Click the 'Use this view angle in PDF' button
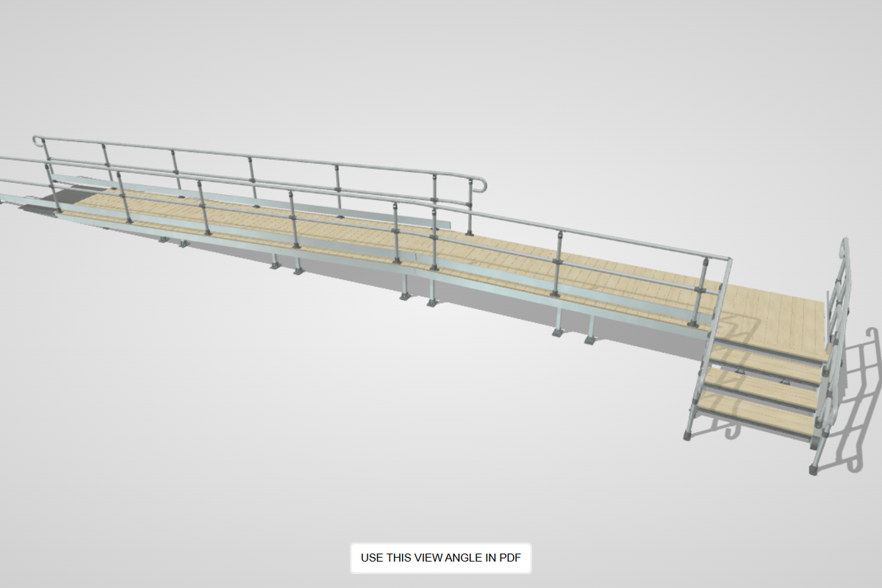The width and height of the screenshot is (882, 588). (x=440, y=558)
